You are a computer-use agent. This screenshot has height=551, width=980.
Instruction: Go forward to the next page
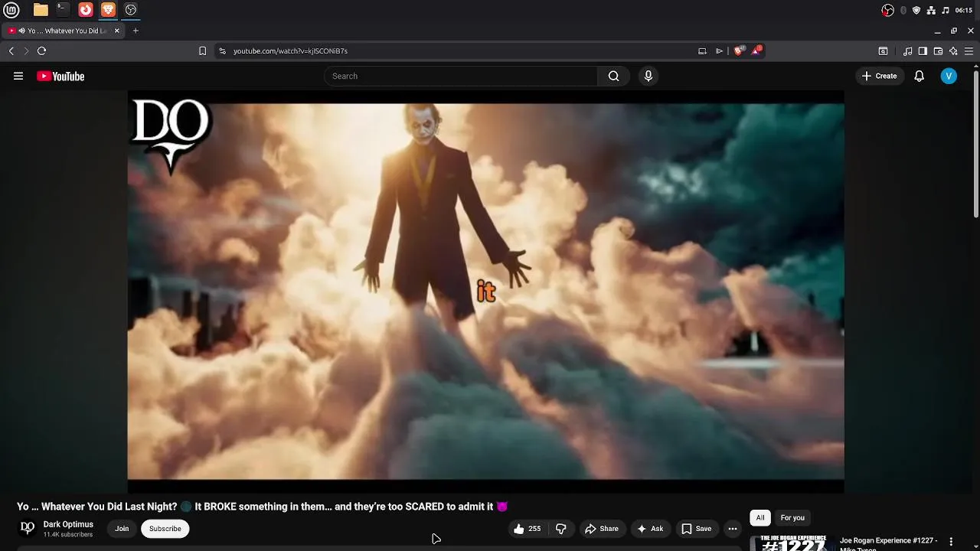click(x=26, y=51)
